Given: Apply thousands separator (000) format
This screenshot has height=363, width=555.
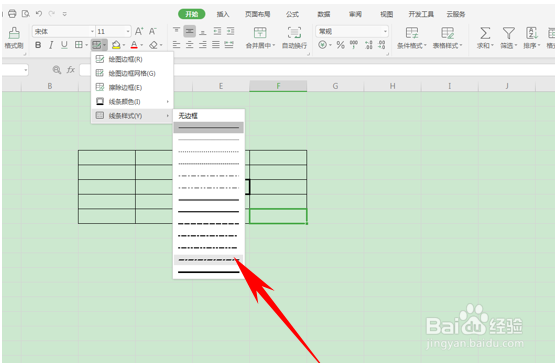Looking at the screenshot, I should [354, 45].
